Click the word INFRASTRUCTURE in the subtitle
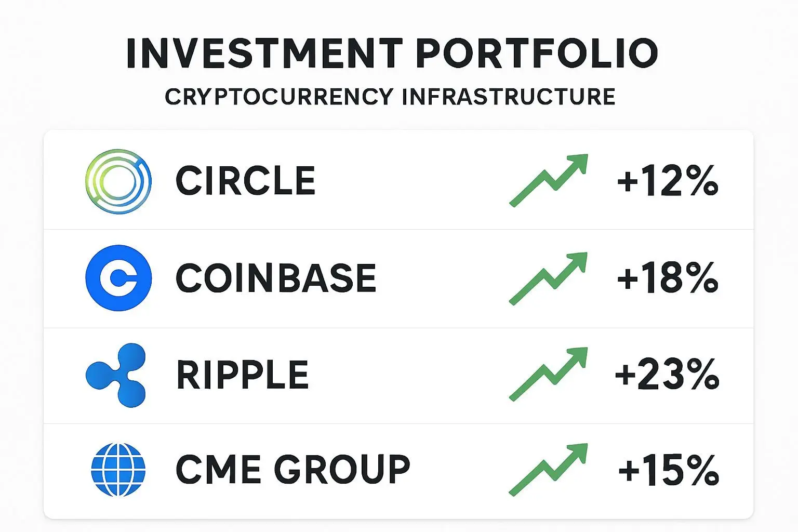Viewport: 798px width, 532px height. pyautogui.click(x=509, y=97)
